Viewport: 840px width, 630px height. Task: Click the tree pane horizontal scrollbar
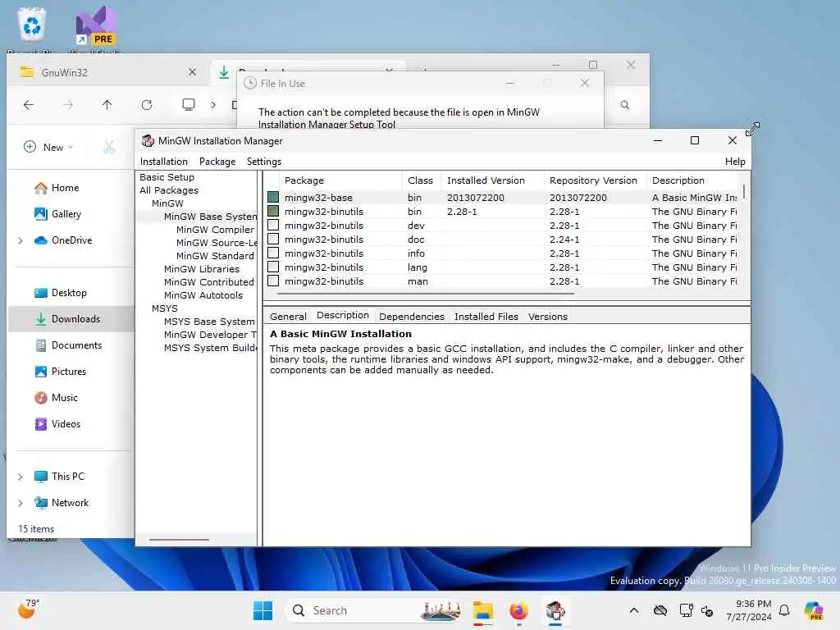tap(179, 540)
